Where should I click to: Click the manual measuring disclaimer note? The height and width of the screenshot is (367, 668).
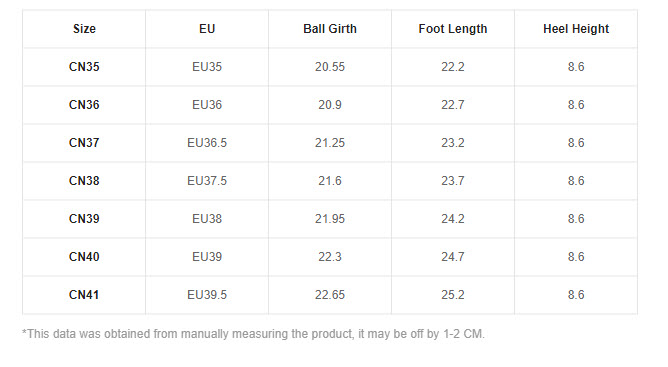(x=253, y=334)
